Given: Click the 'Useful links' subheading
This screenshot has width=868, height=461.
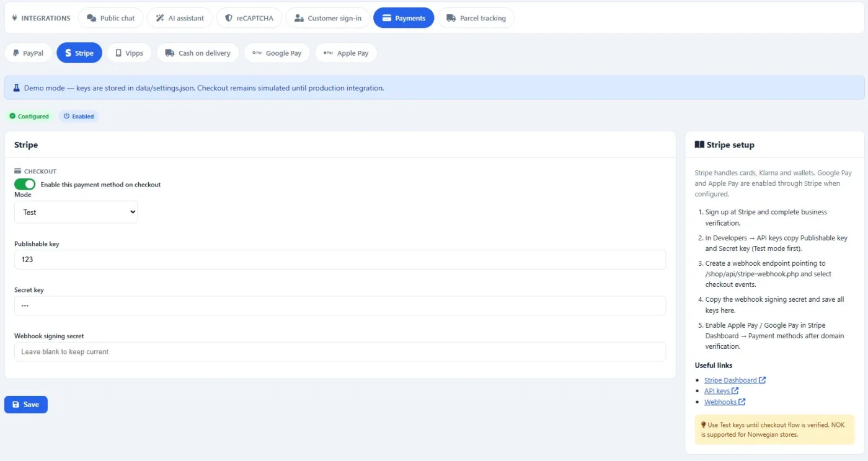Looking at the screenshot, I should pyautogui.click(x=714, y=365).
